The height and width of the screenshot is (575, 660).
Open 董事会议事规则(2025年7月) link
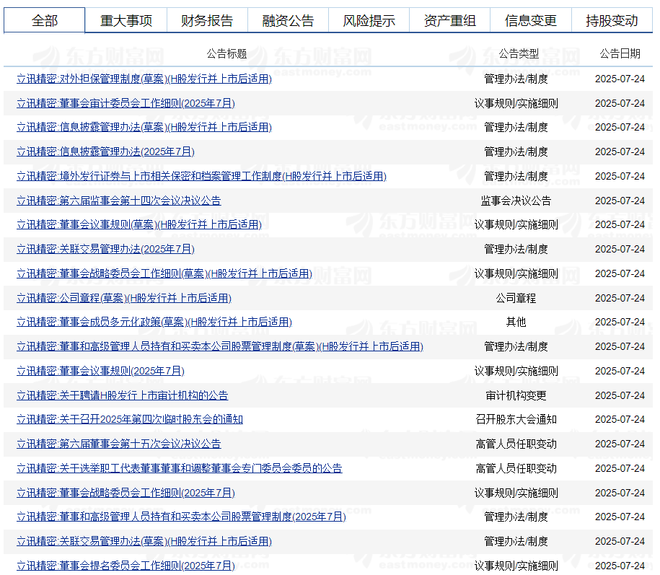pyautogui.click(x=100, y=370)
